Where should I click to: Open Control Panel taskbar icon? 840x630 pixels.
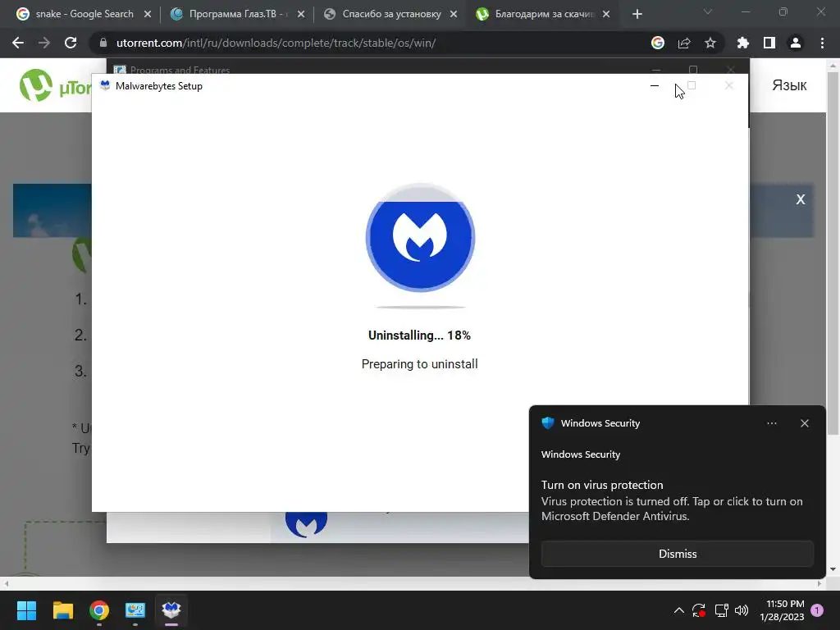(135, 610)
